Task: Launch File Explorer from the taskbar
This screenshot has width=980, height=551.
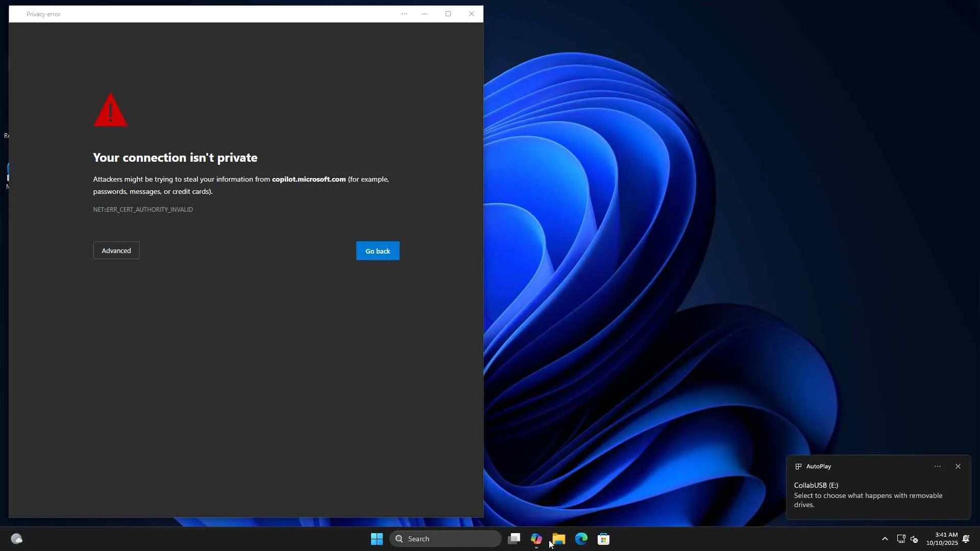Action: point(559,539)
